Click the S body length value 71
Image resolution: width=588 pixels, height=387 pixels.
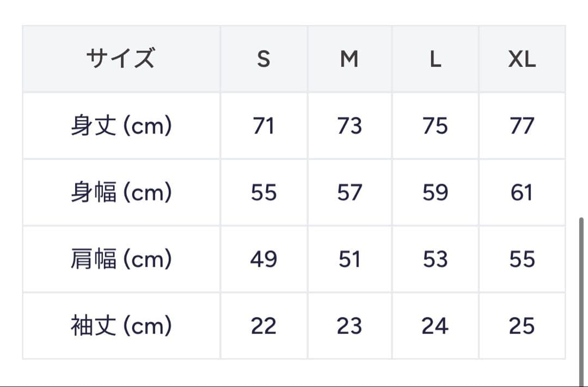pos(264,126)
